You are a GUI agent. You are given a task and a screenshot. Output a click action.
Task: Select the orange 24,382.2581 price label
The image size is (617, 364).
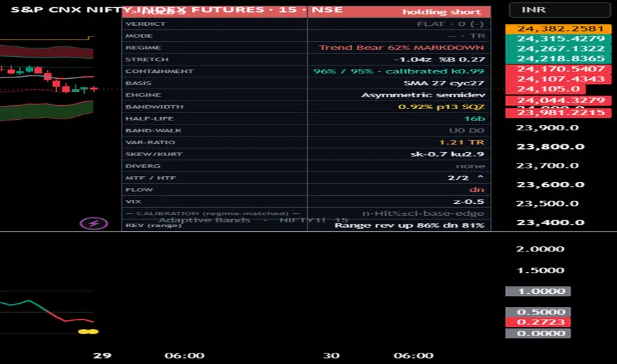[x=558, y=28]
